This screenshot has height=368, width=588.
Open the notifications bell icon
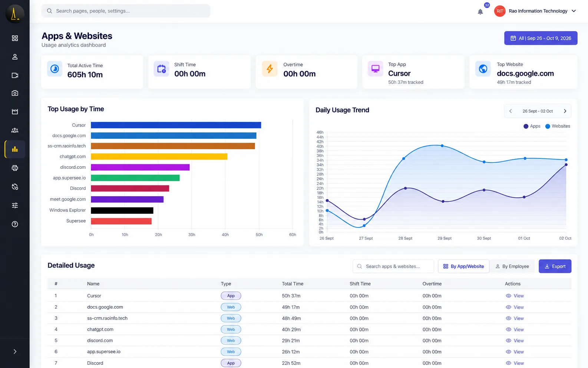[x=480, y=12]
